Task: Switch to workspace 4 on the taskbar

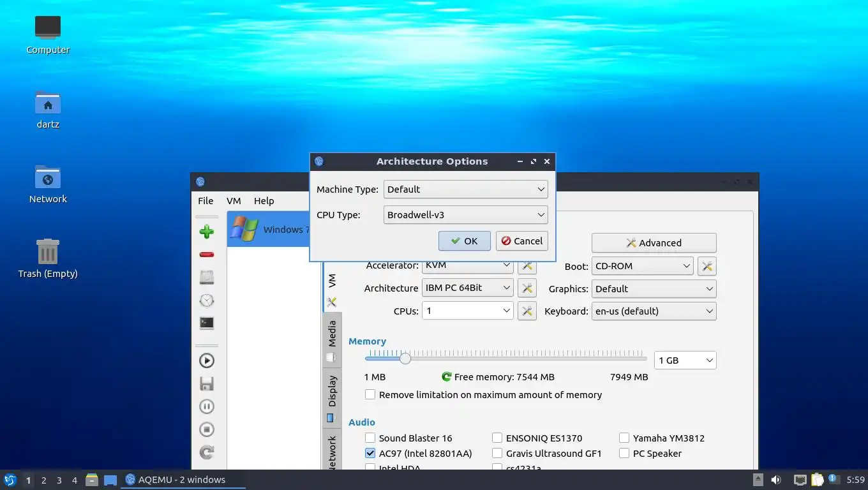Action: (75, 480)
